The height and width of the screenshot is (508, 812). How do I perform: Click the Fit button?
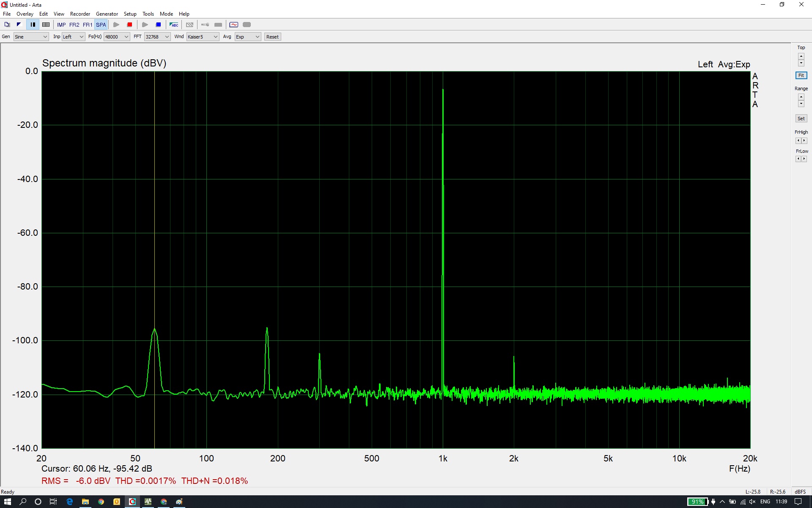(801, 75)
